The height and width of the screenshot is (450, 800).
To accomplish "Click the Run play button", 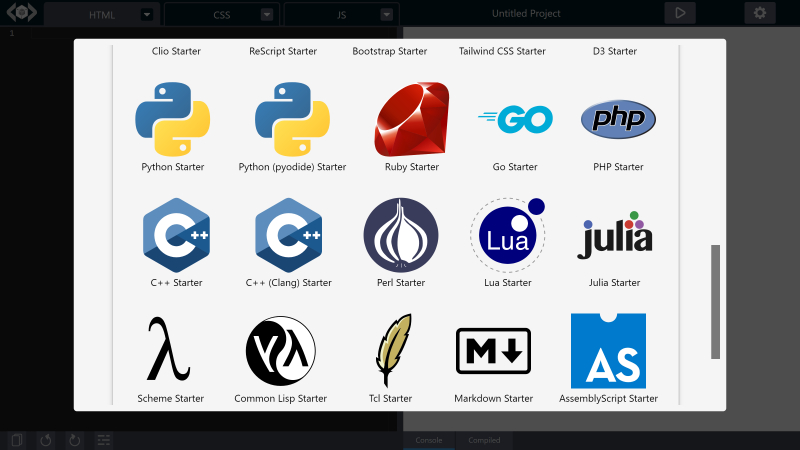I will click(x=680, y=13).
